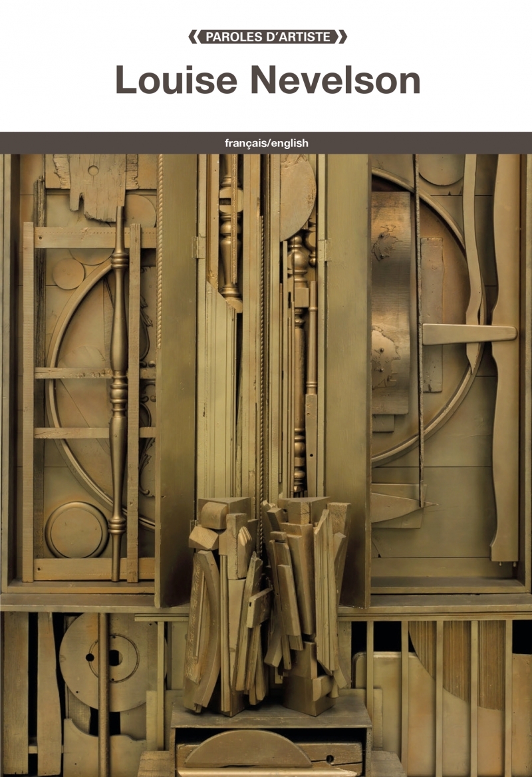Click the PAROLES D'ARTISTE series label
Screen dimensions: 532x777
[267, 37]
